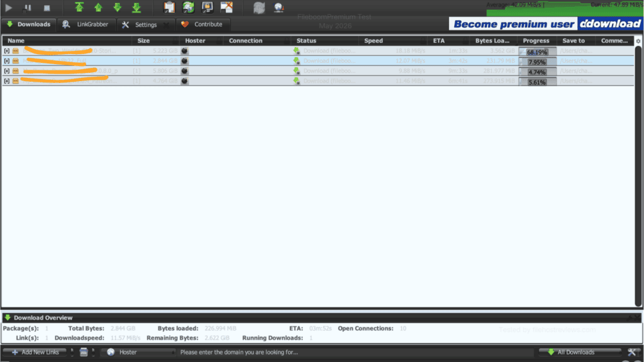
Task: Click download status icon in 12.07 MiB/s row
Action: [297, 61]
